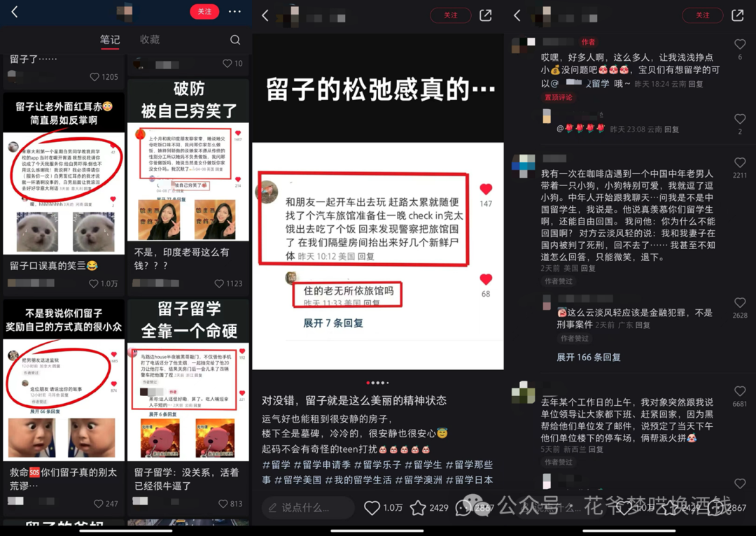Like the coffee shop comment with 2211 likes
This screenshot has width=756, height=536.
point(740,162)
